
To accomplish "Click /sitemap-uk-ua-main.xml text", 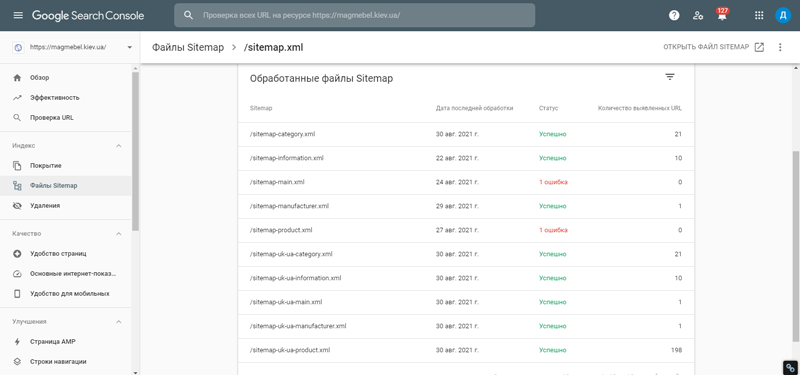I will (286, 302).
